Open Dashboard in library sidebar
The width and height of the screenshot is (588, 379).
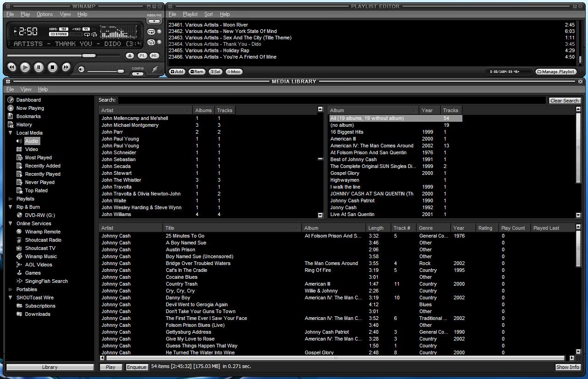(x=28, y=100)
